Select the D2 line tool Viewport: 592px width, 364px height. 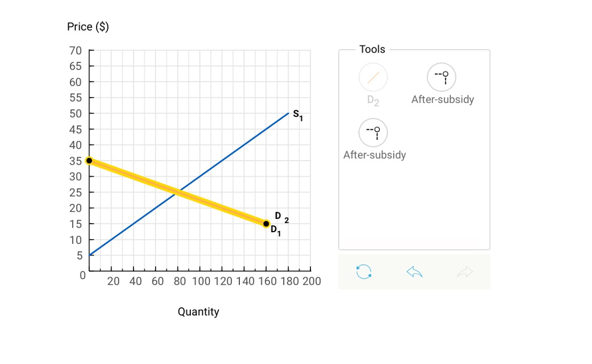(x=373, y=77)
